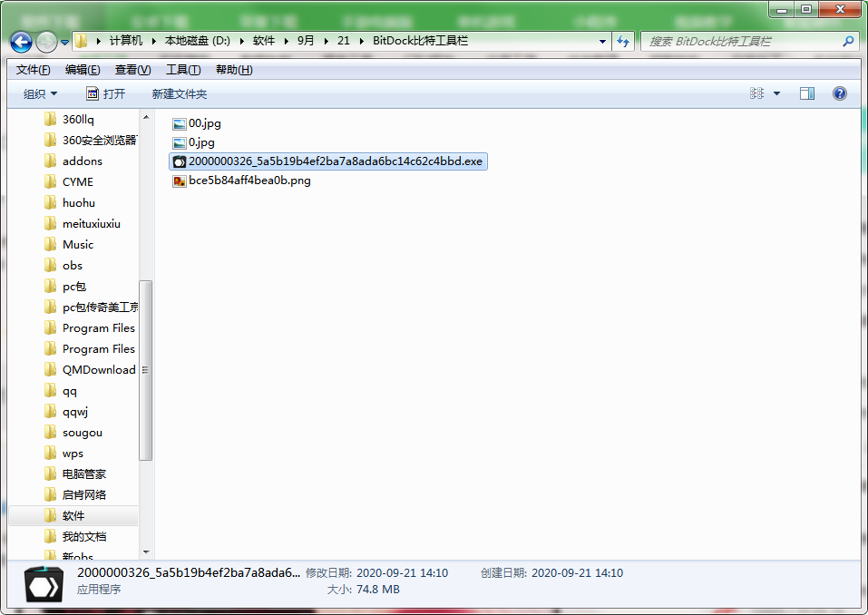The width and height of the screenshot is (868, 615).
Task: Click the magnifier search icon
Action: (x=848, y=42)
